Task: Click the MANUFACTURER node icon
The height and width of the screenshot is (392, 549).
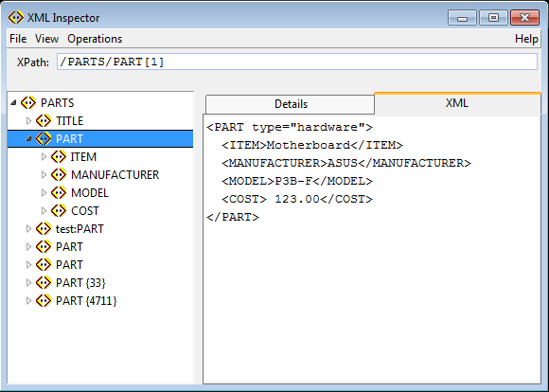Action: pos(59,174)
